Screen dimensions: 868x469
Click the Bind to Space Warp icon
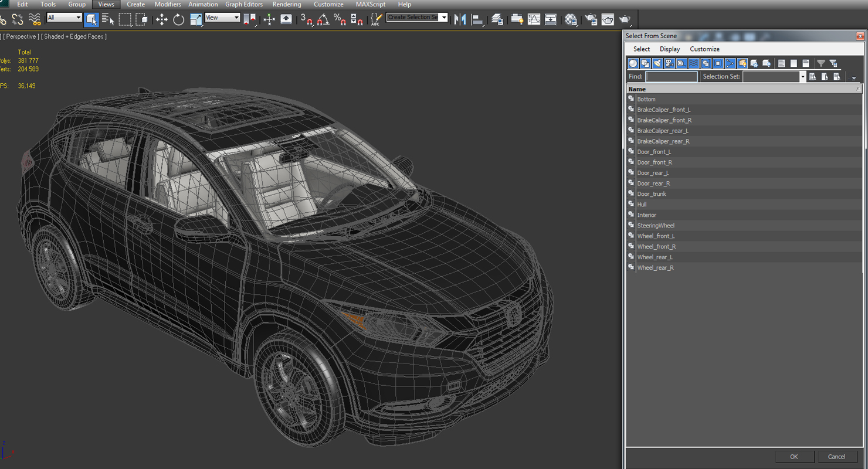pyautogui.click(x=35, y=19)
